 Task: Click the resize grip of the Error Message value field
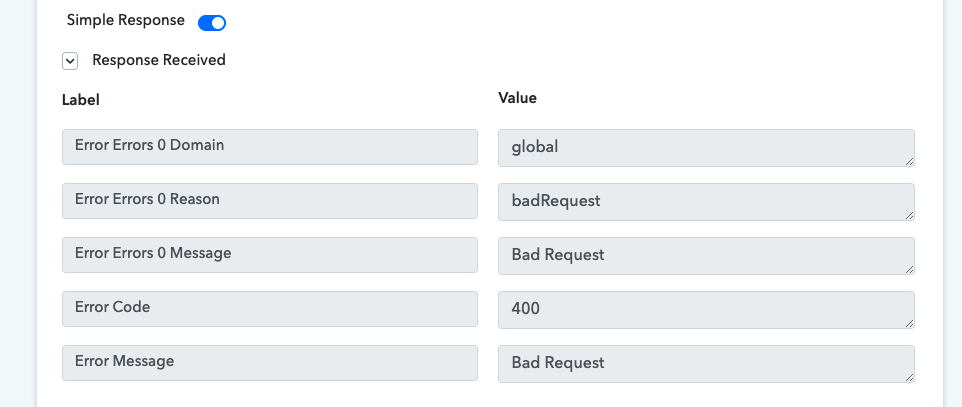(909, 378)
